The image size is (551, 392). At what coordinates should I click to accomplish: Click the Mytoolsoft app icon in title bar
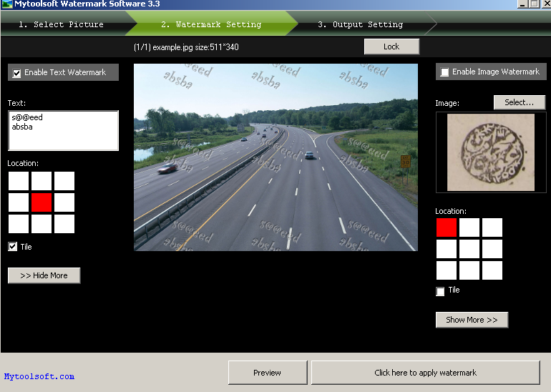[6, 4]
